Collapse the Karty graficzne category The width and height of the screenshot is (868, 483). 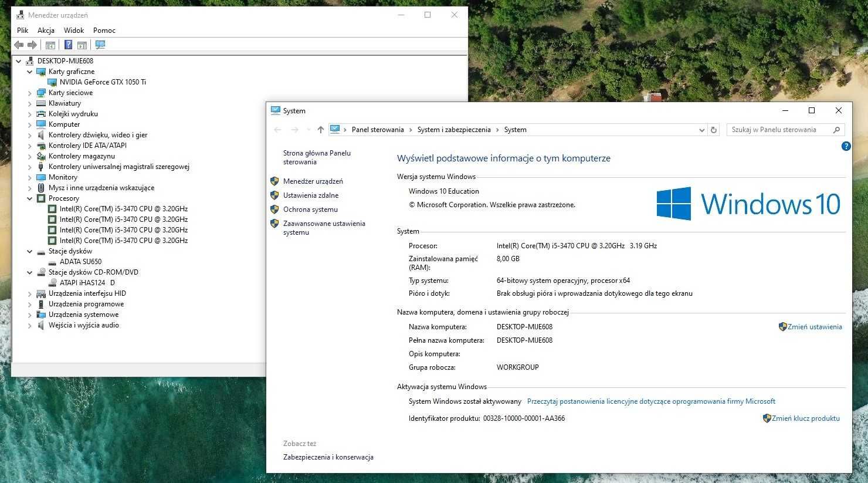[x=30, y=72]
